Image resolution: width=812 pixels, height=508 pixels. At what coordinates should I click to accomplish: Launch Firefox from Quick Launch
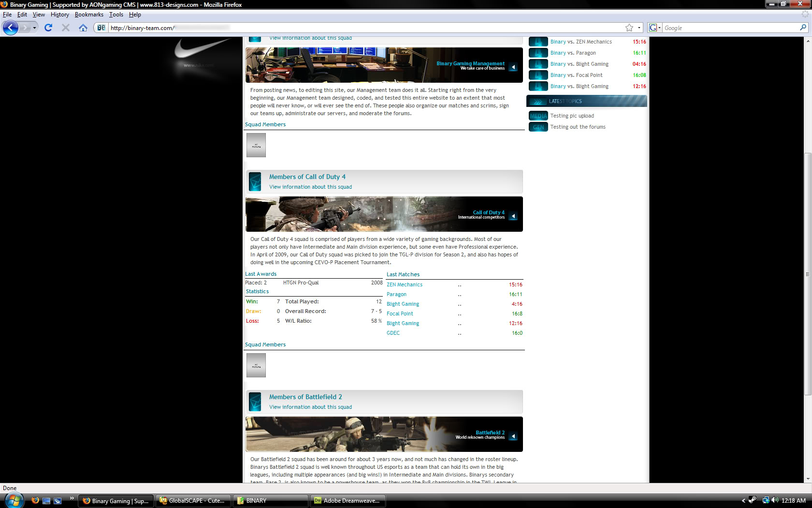(x=35, y=500)
